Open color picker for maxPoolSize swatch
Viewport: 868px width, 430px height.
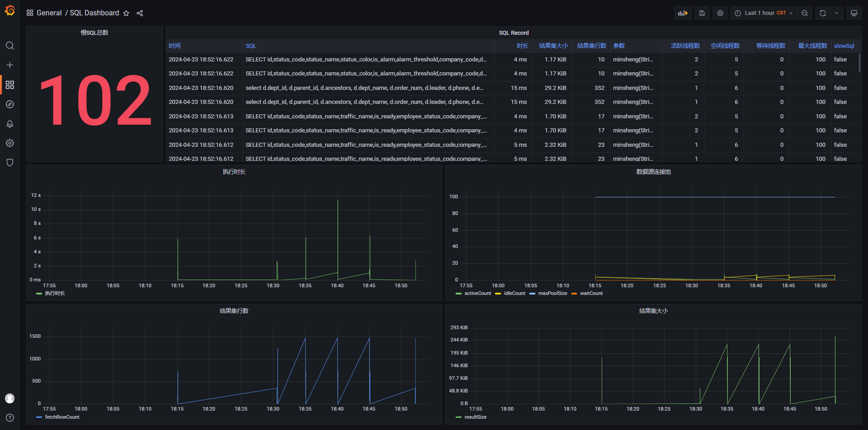click(532, 294)
